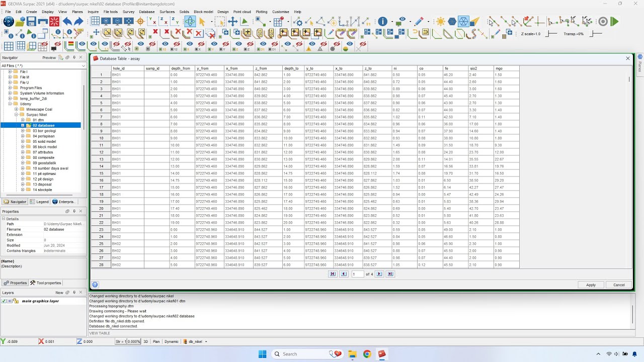This screenshot has width=644, height=362.
Task: Open the All Files filter dropdown
Action: [84, 66]
